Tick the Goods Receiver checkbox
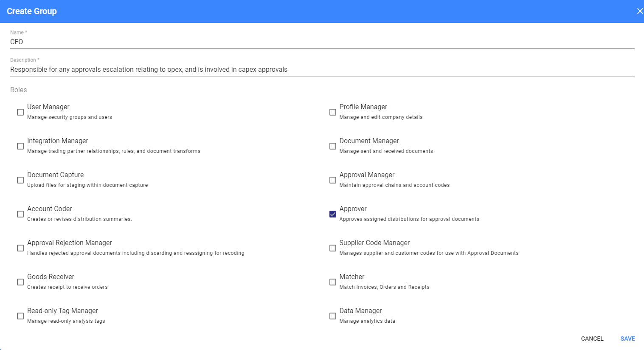This screenshot has height=350, width=644. pyautogui.click(x=20, y=282)
